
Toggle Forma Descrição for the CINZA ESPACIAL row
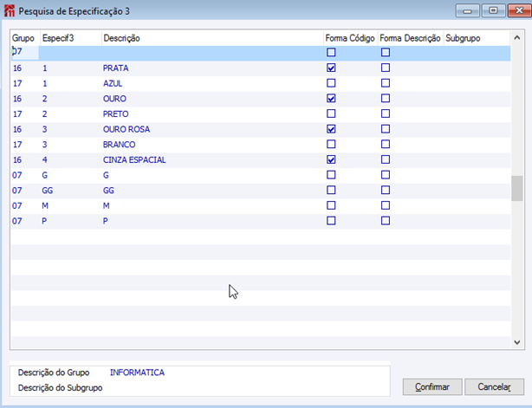(x=386, y=159)
